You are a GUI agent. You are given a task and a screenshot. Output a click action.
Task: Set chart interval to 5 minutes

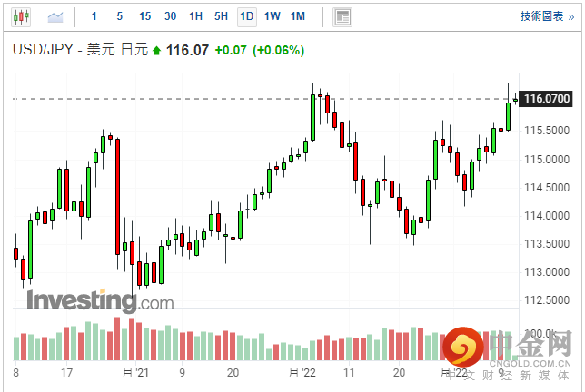[x=120, y=16]
